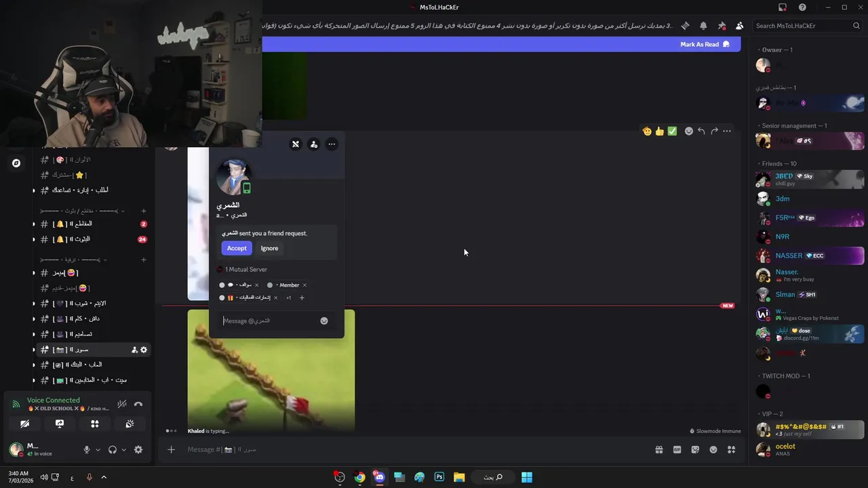This screenshot has width=868, height=488.
Task: Open emoji picker in profile popup
Action: 324,321
